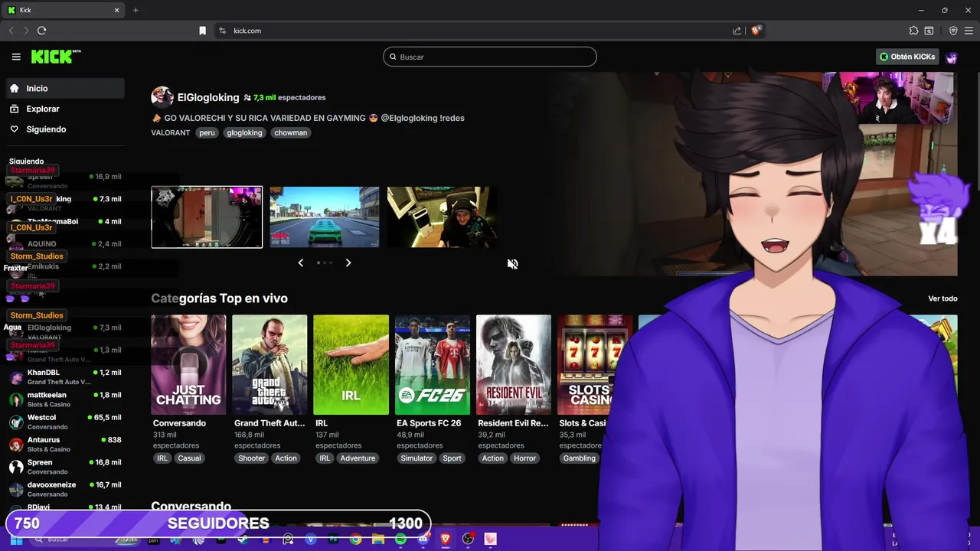Open the IRL category card
The height and width of the screenshot is (551, 980).
(351, 365)
